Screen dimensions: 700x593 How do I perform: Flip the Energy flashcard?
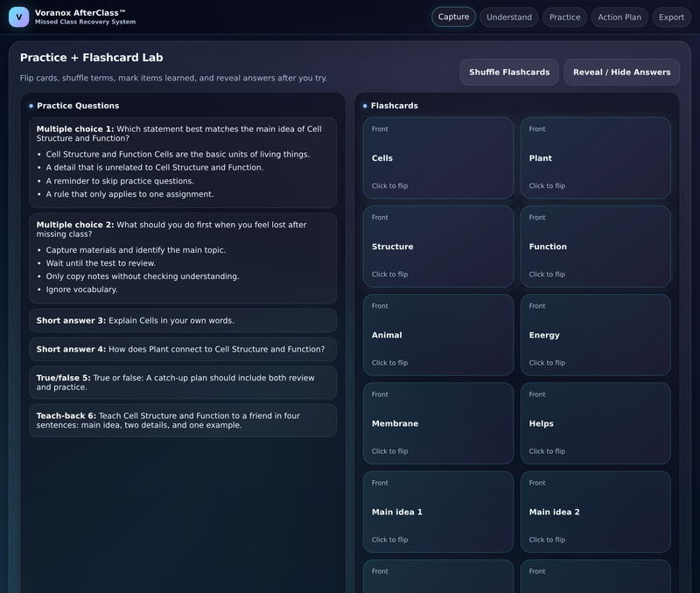point(596,335)
